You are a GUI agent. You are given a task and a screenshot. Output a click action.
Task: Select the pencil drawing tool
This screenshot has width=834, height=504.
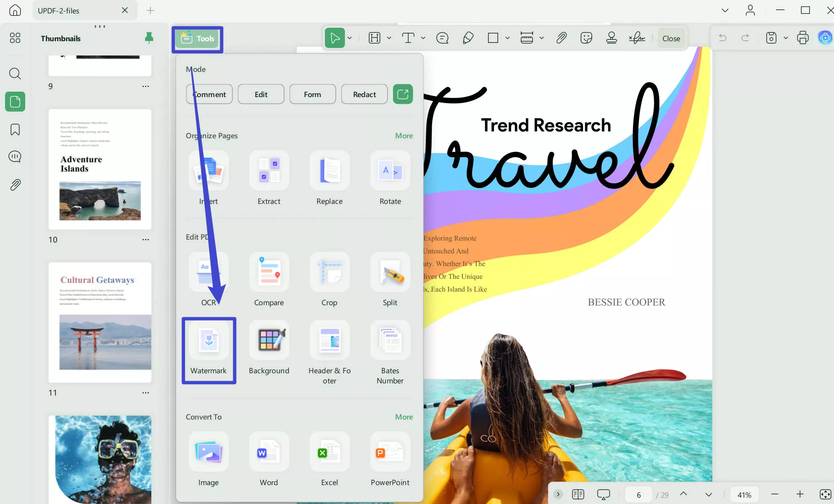[x=468, y=38]
